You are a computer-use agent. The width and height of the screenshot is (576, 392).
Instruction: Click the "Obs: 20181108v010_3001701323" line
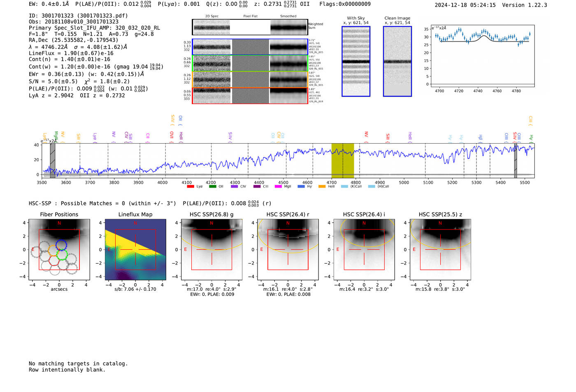coord(74,22)
